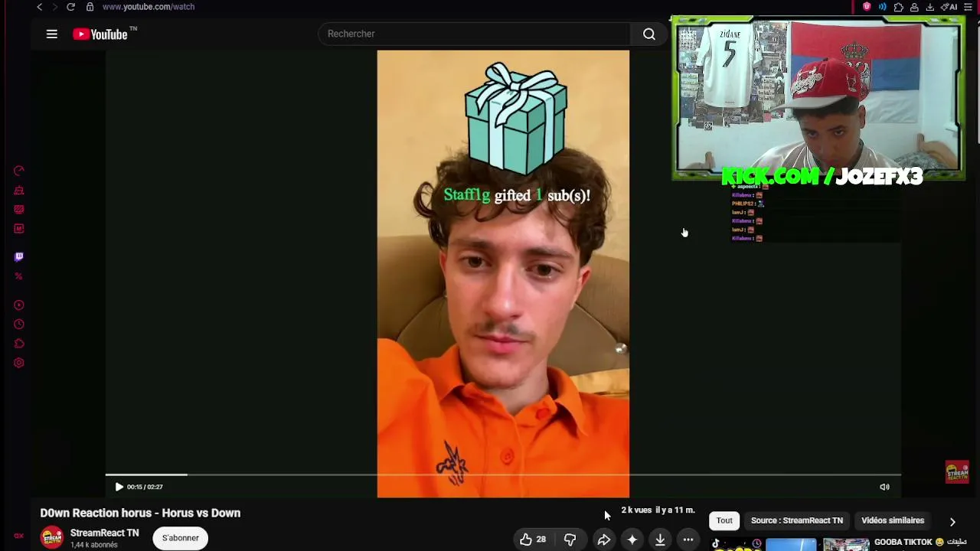Click the Rechercher search field

(x=475, y=34)
